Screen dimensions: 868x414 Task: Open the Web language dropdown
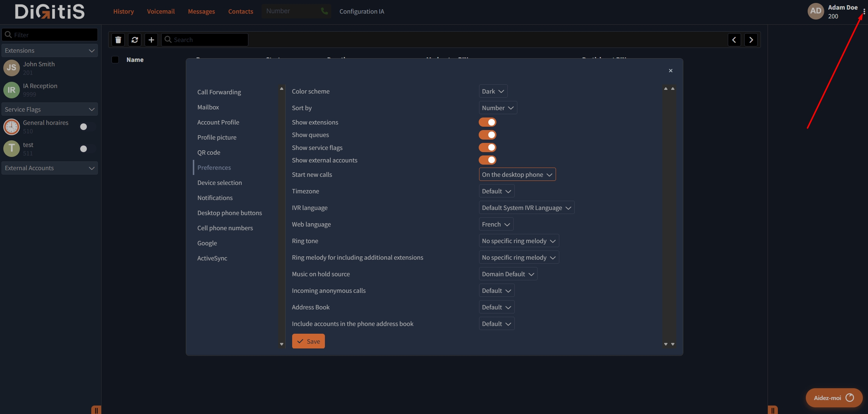496,224
